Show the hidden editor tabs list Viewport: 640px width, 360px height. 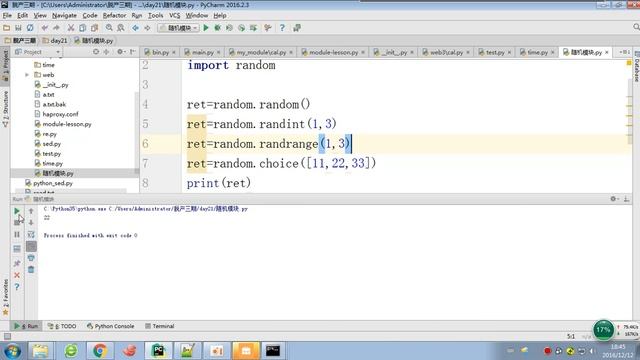tap(624, 52)
